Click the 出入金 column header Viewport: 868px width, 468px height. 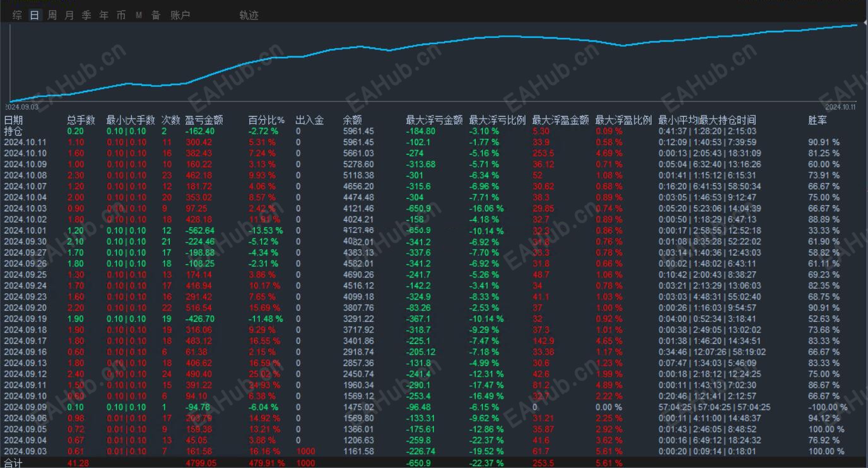click(310, 120)
